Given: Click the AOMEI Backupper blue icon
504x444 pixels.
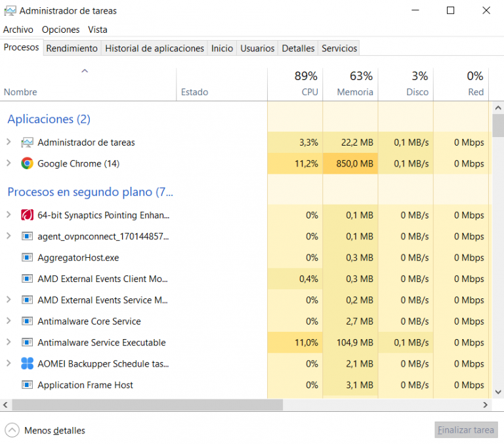Looking at the screenshot, I should pyautogui.click(x=27, y=363).
